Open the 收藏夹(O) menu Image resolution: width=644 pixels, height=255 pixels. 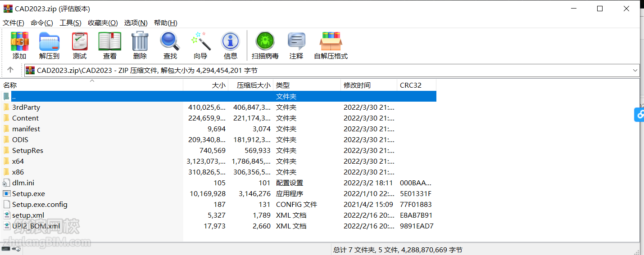coord(103,22)
